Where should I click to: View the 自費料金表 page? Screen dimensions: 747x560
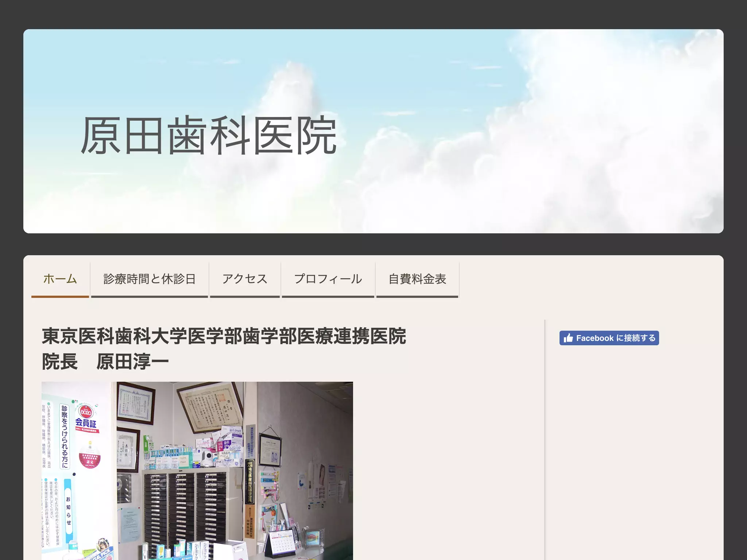coord(417,279)
